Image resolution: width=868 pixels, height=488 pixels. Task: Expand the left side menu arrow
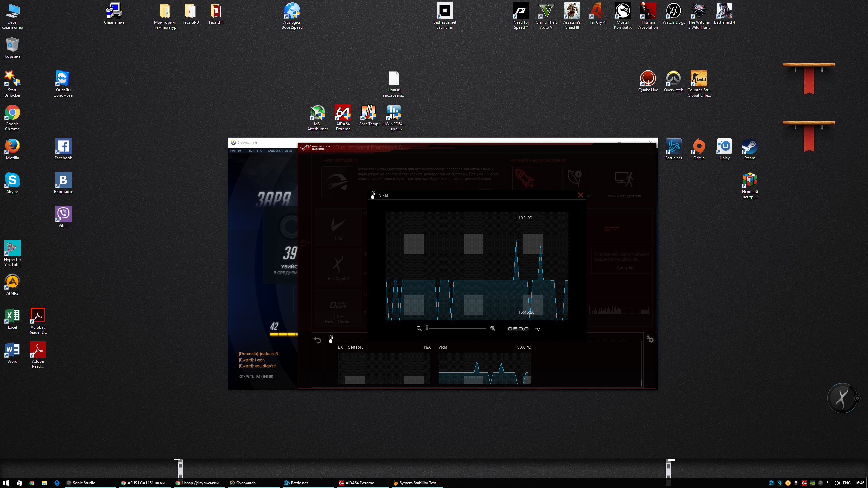tap(304, 243)
